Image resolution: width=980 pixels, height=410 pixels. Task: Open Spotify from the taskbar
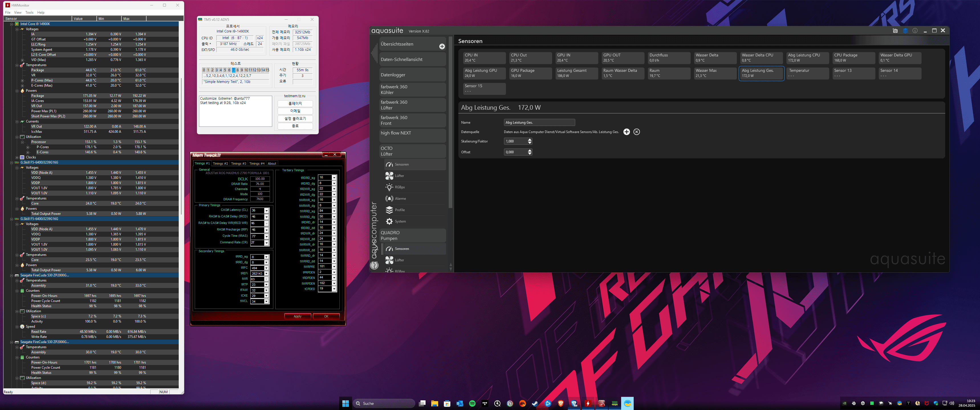472,403
